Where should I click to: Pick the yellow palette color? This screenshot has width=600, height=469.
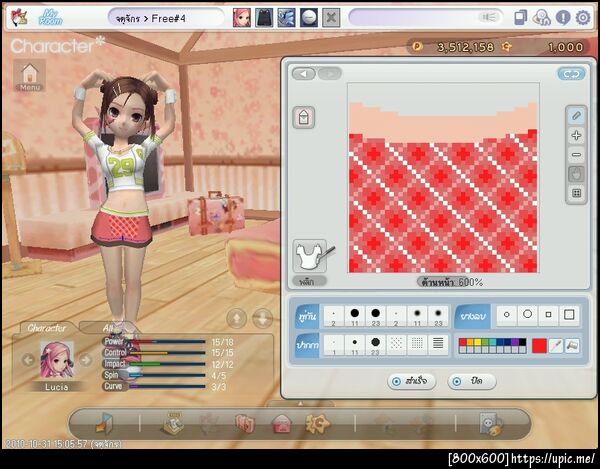pyautogui.click(x=477, y=342)
